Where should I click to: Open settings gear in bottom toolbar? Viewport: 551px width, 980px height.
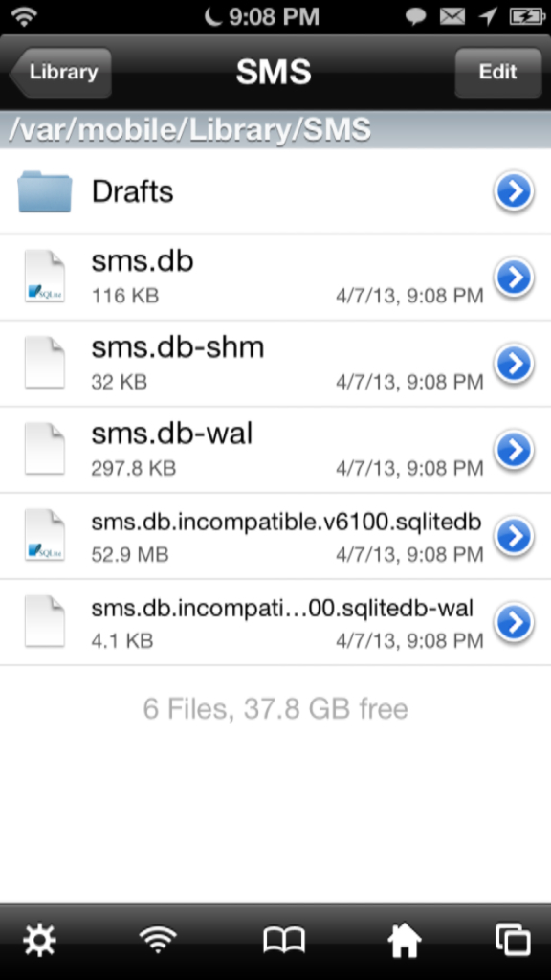click(x=39, y=940)
